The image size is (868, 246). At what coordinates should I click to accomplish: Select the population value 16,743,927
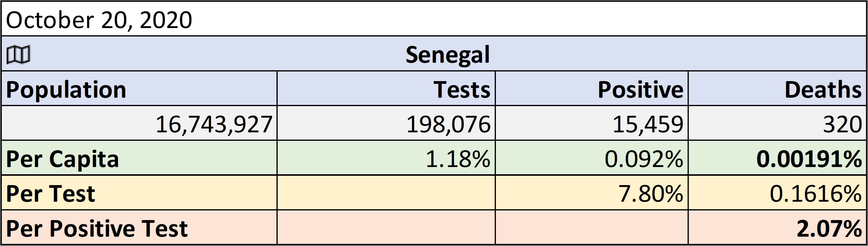click(x=139, y=123)
